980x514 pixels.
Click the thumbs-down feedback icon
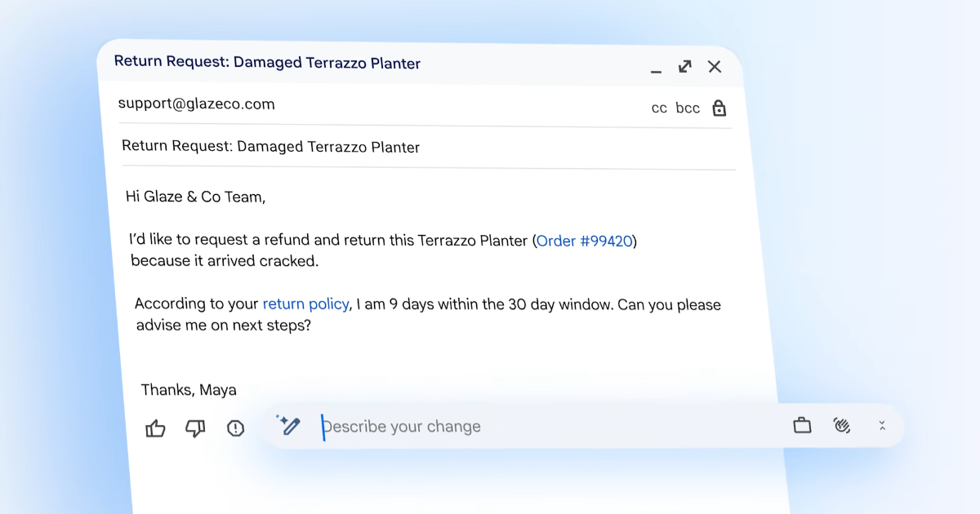click(x=195, y=428)
